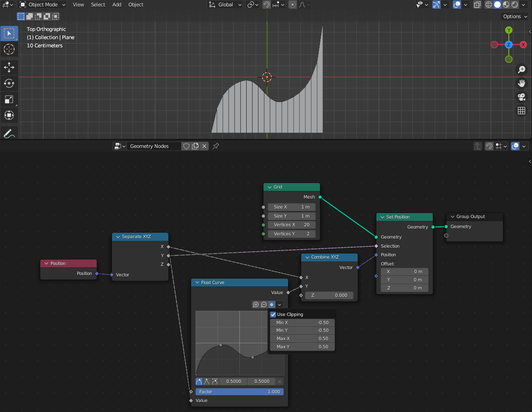Click the Vertices X field in Grid node
The image size is (532, 412).
click(291, 225)
